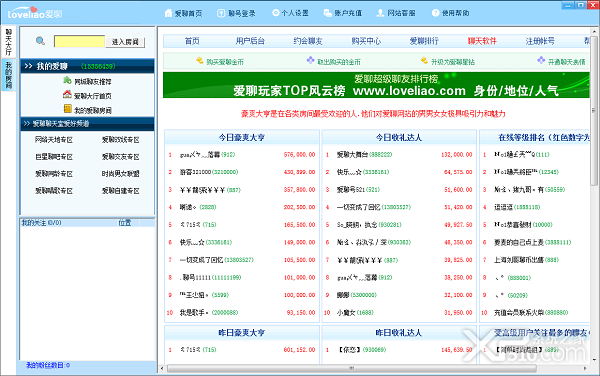Click user 我是歌手 (2000088)
This screenshot has height=376, width=600.
pyautogui.click(x=209, y=313)
